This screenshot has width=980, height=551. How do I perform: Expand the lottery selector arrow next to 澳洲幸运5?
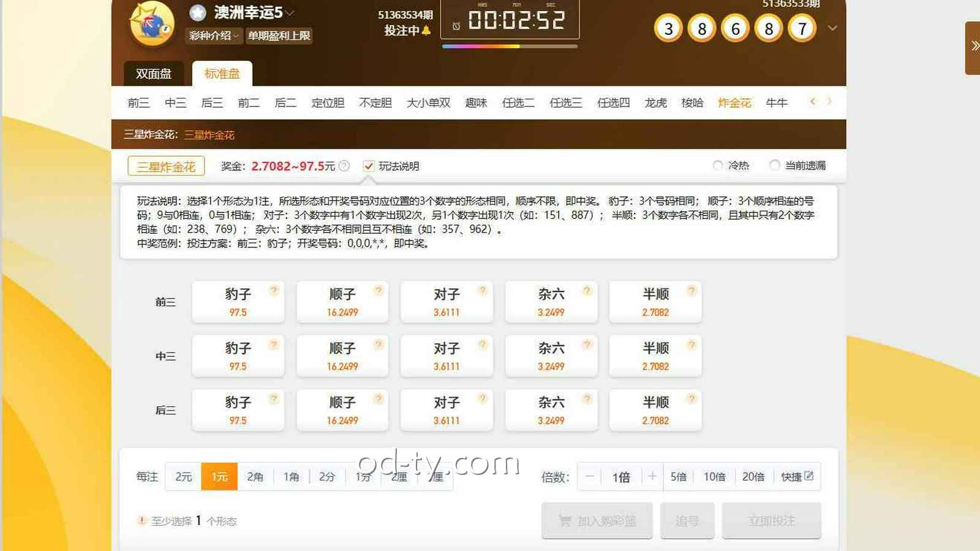pos(290,12)
